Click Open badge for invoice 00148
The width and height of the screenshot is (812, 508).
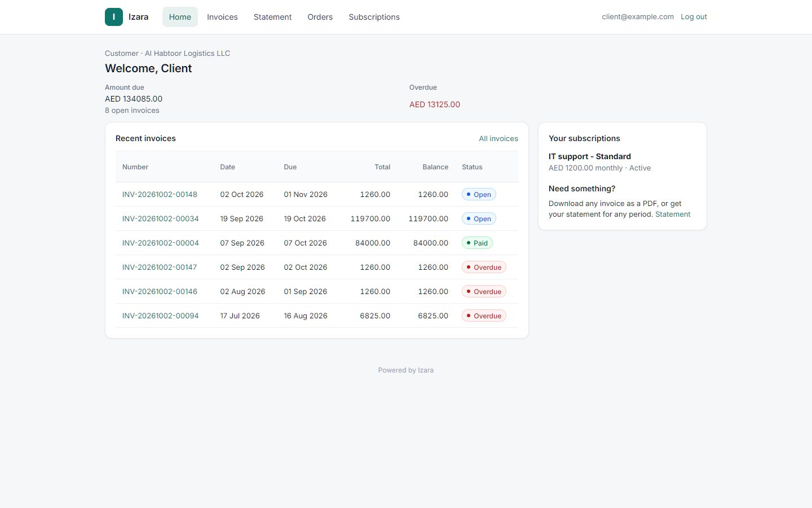coord(479,194)
